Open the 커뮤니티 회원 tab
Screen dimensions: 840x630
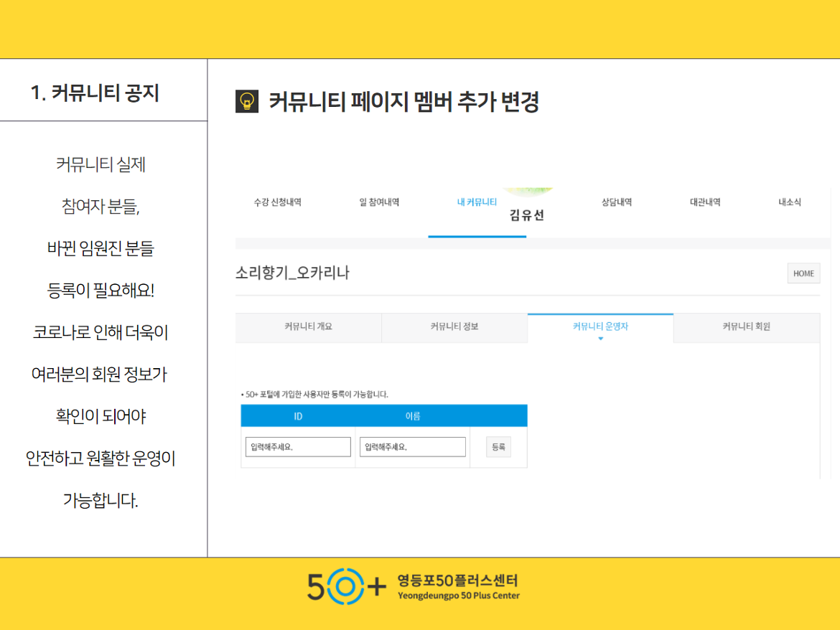(x=746, y=326)
